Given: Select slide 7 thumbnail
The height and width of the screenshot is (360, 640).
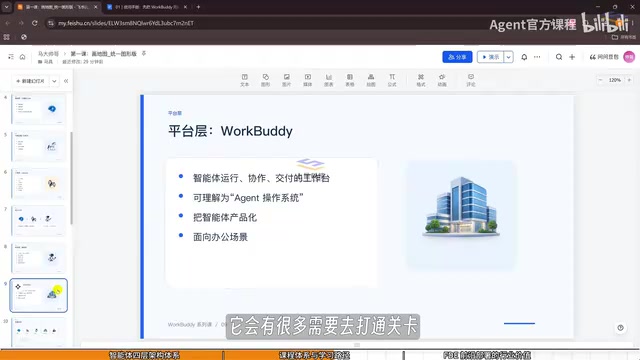Looking at the screenshot, I should click(x=38, y=221).
